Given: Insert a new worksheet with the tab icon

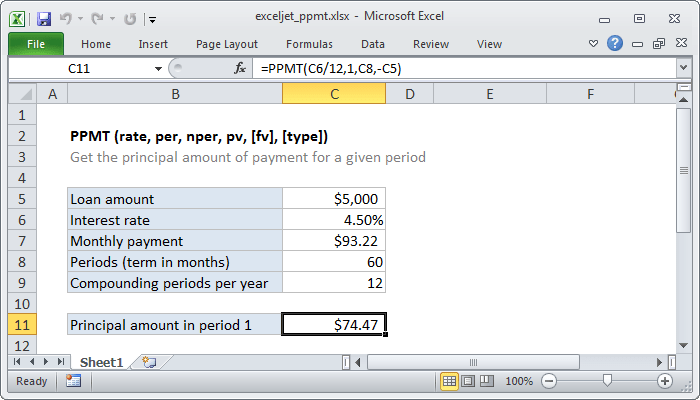Looking at the screenshot, I should (x=149, y=362).
